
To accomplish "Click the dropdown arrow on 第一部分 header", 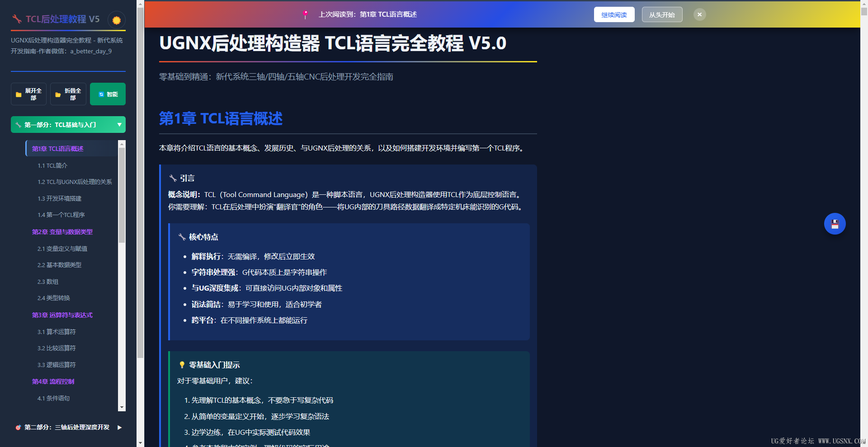I will [119, 125].
